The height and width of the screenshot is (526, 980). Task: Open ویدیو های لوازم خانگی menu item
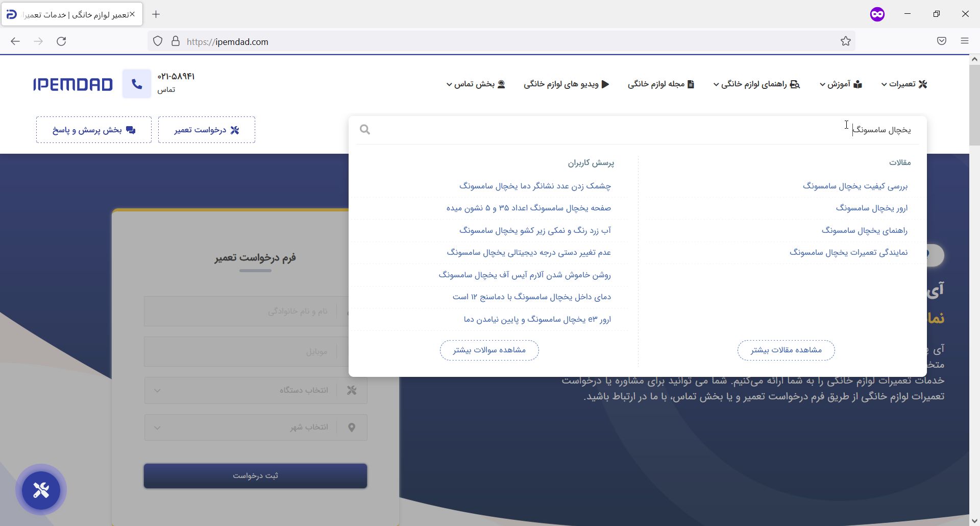567,84
